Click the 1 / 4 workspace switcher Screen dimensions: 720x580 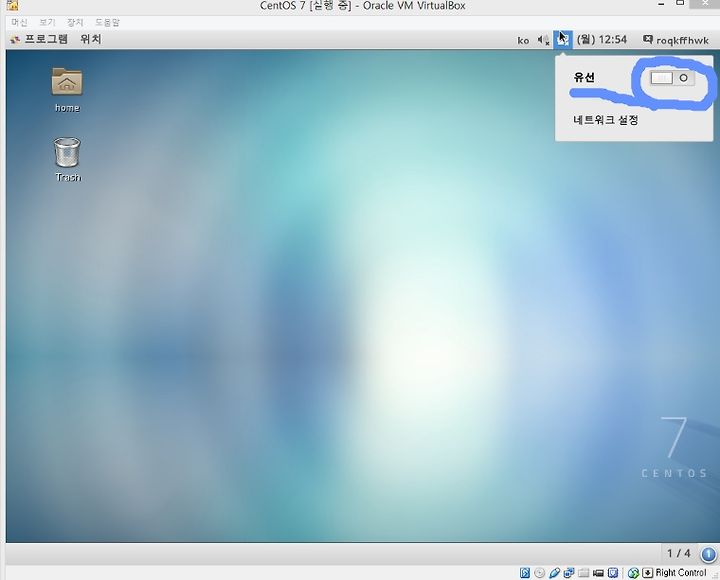click(x=679, y=553)
